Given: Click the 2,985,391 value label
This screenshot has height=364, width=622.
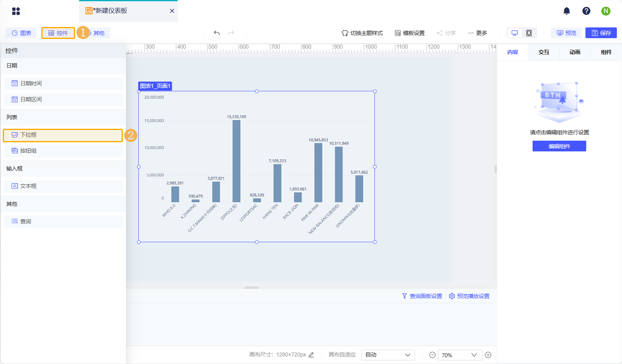Looking at the screenshot, I should pyautogui.click(x=175, y=183).
